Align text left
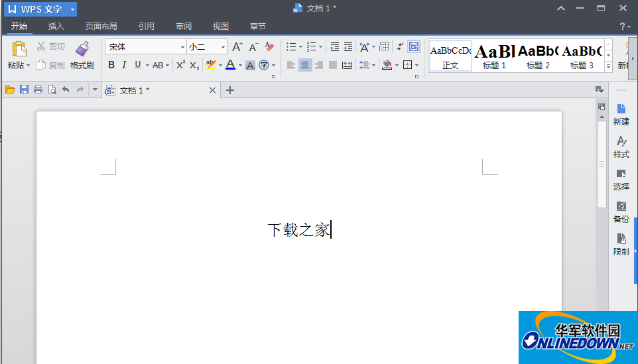The width and height of the screenshot is (638, 364). click(x=291, y=65)
